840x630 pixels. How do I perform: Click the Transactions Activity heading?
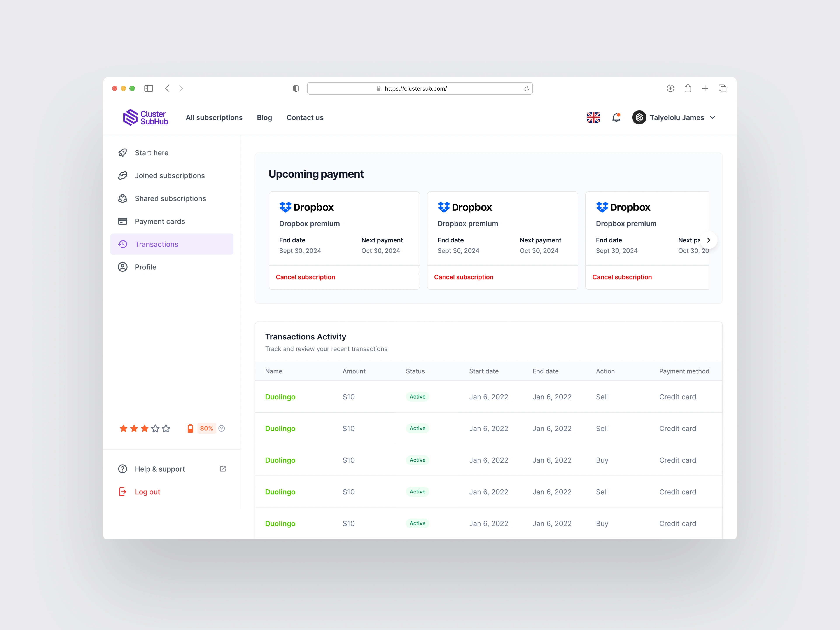tap(306, 337)
